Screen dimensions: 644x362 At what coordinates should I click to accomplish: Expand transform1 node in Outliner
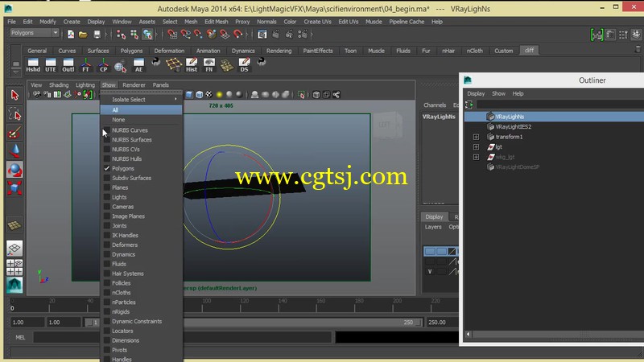(476, 137)
